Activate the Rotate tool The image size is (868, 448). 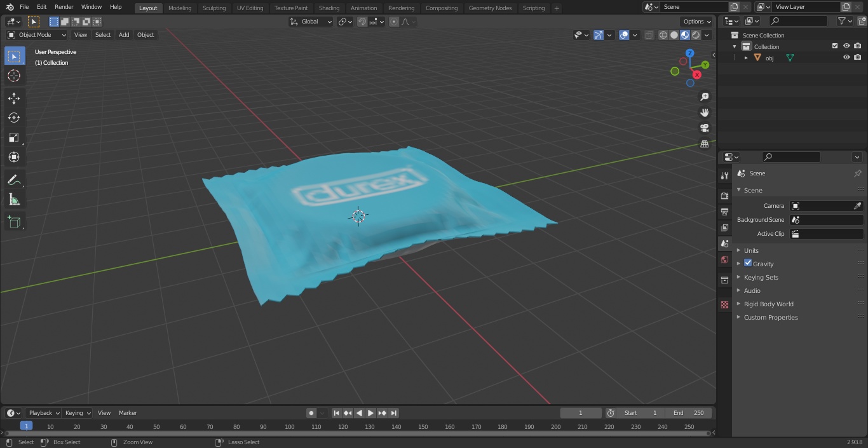pos(14,118)
